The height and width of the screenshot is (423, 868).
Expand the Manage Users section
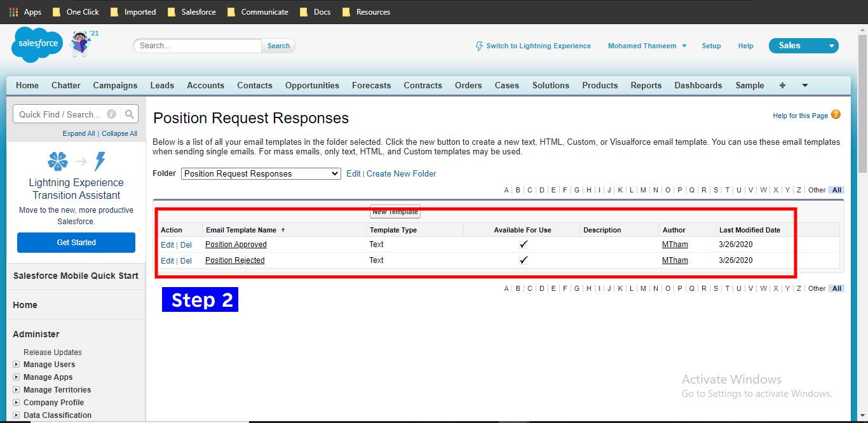pos(16,365)
